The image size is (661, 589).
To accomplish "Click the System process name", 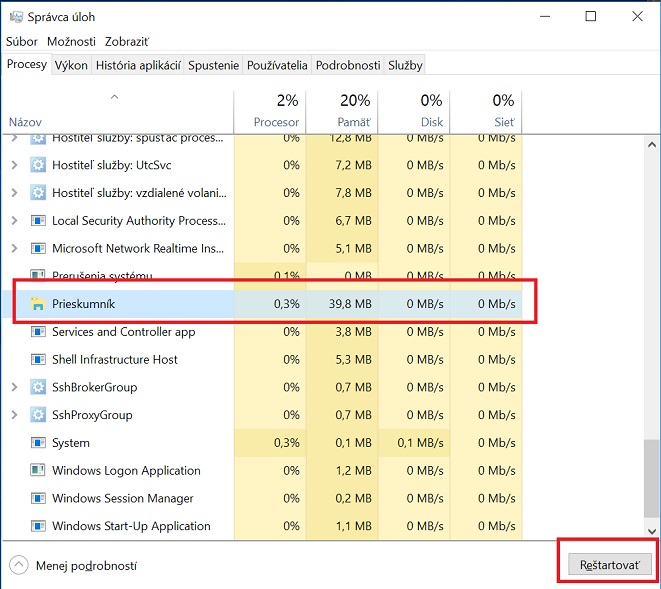I will coord(71,443).
